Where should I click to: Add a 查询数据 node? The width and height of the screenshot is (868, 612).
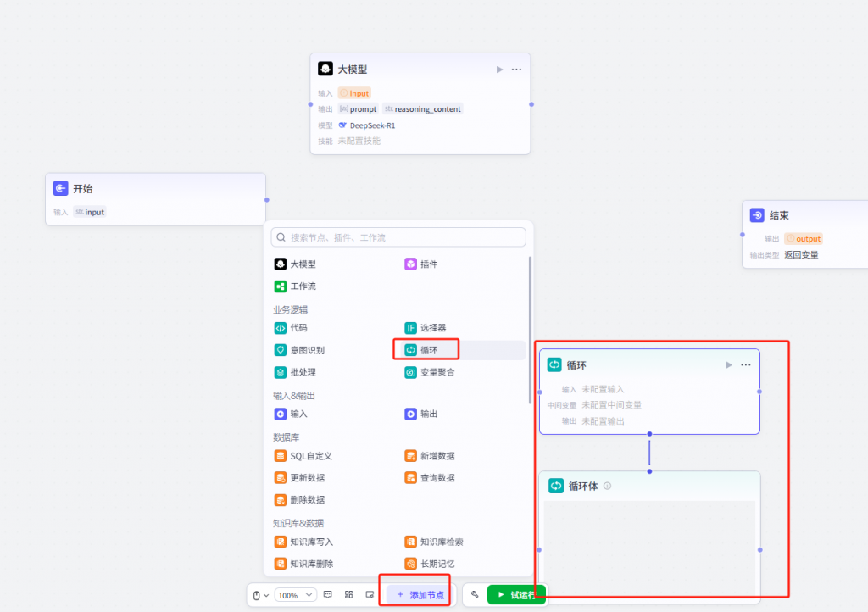click(430, 477)
